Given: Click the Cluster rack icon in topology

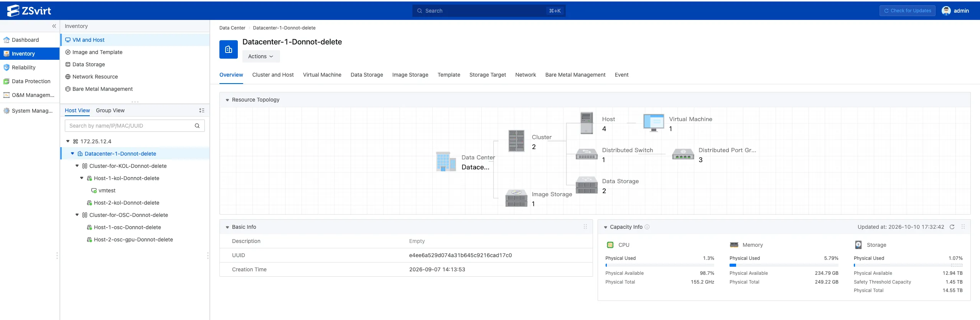Looking at the screenshot, I should (516, 141).
